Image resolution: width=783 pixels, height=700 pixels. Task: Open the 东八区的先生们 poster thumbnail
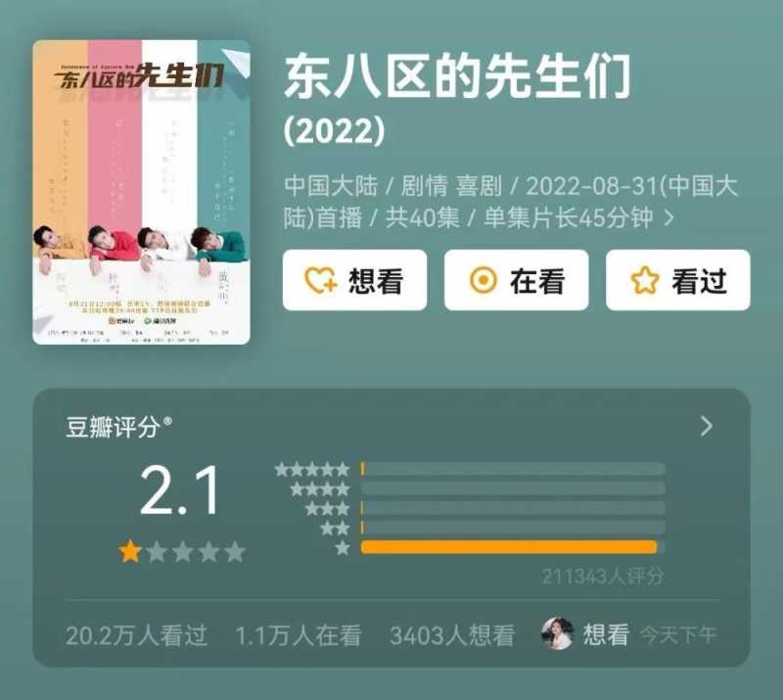pos(141,192)
